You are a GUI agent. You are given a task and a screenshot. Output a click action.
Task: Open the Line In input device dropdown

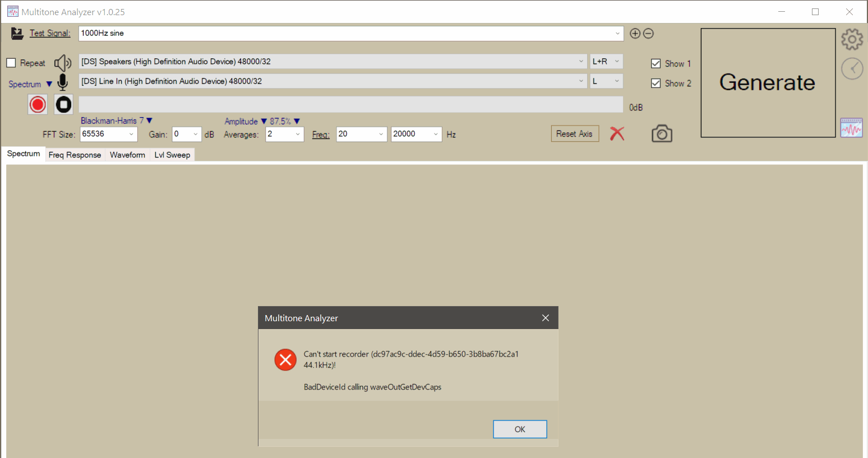point(581,81)
